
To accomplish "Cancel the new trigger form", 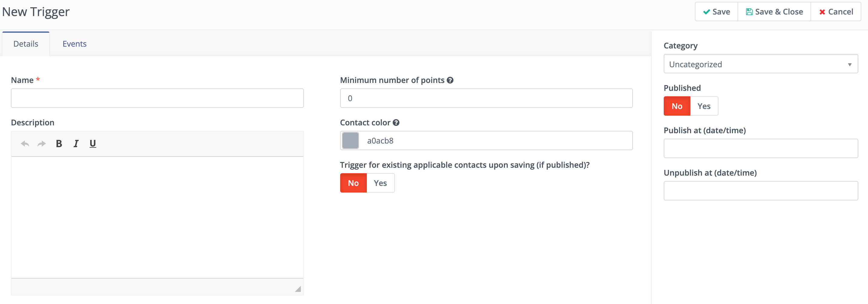I will (x=836, y=12).
